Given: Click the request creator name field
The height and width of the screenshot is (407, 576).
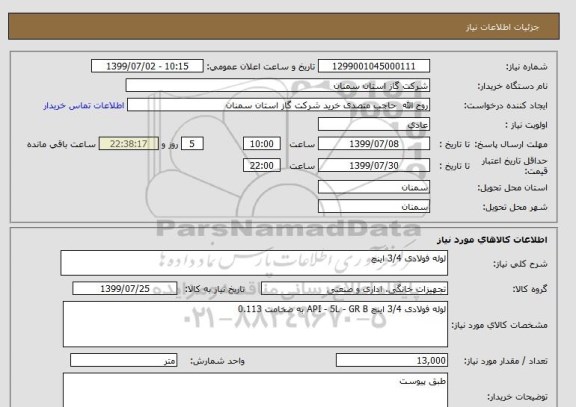Looking at the screenshot, I should [278, 105].
